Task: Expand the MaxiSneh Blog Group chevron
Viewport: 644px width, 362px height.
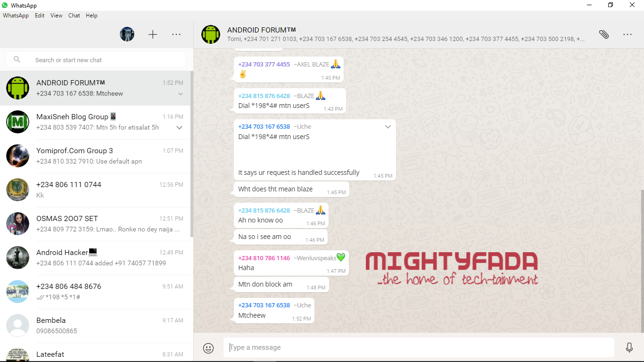Action: click(181, 128)
